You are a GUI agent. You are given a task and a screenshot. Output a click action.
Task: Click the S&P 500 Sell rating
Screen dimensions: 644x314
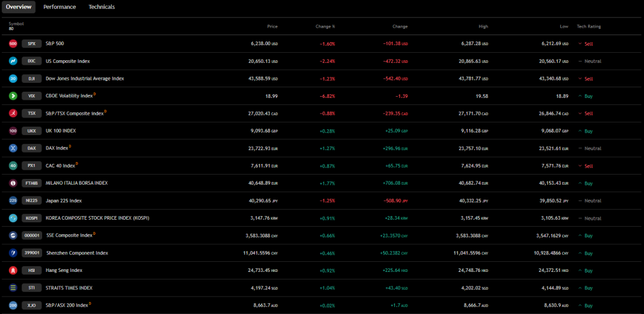[x=586, y=43]
